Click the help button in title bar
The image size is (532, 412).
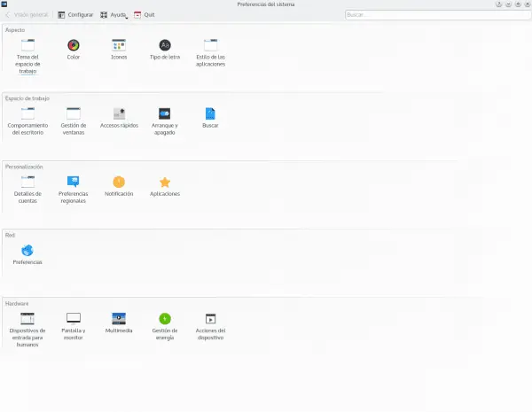tap(498, 4)
